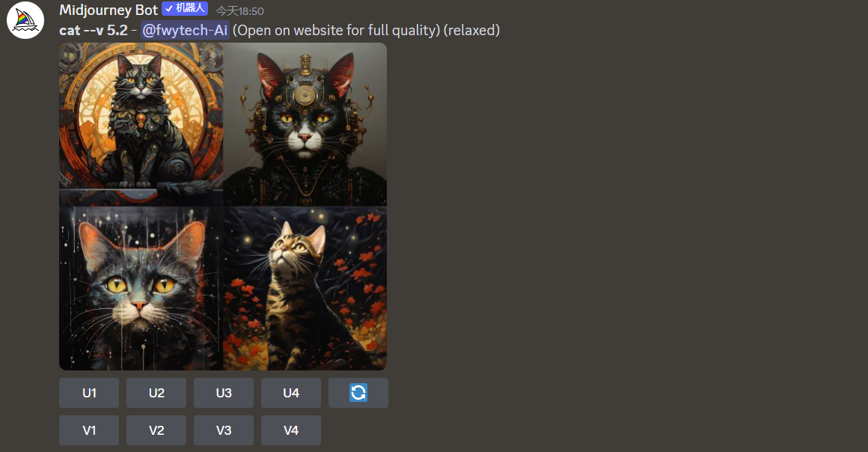Open the yellow-eyed gray cat close-up image
868x452 pixels.
click(141, 289)
